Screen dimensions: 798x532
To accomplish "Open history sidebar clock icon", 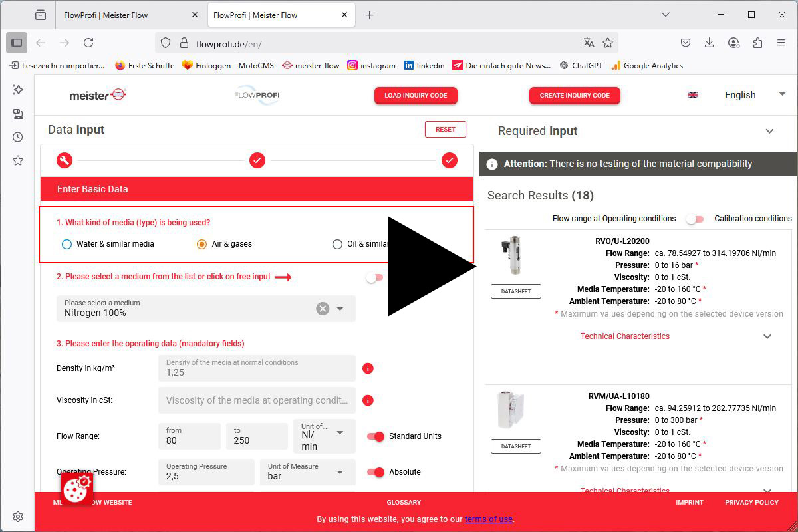I will (x=18, y=137).
